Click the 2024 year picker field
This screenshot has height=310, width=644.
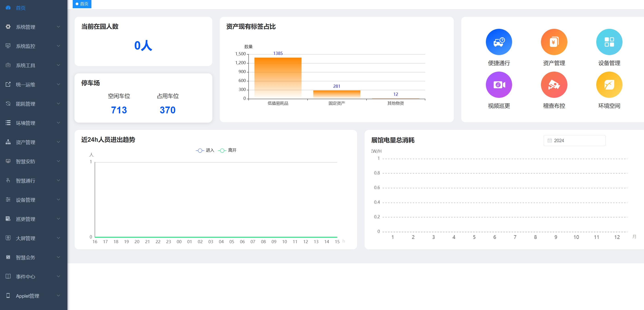pos(574,141)
